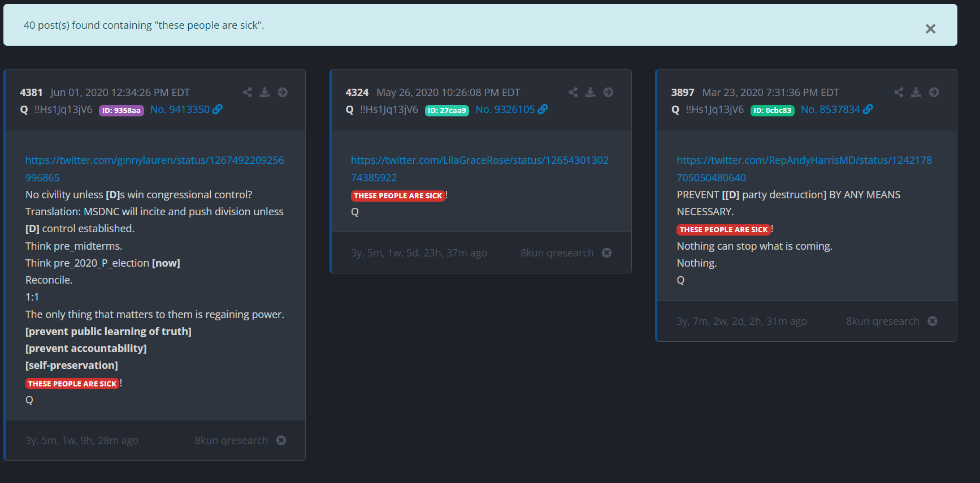Image resolution: width=980 pixels, height=483 pixels.
Task: Share post 4381
Action: (248, 92)
